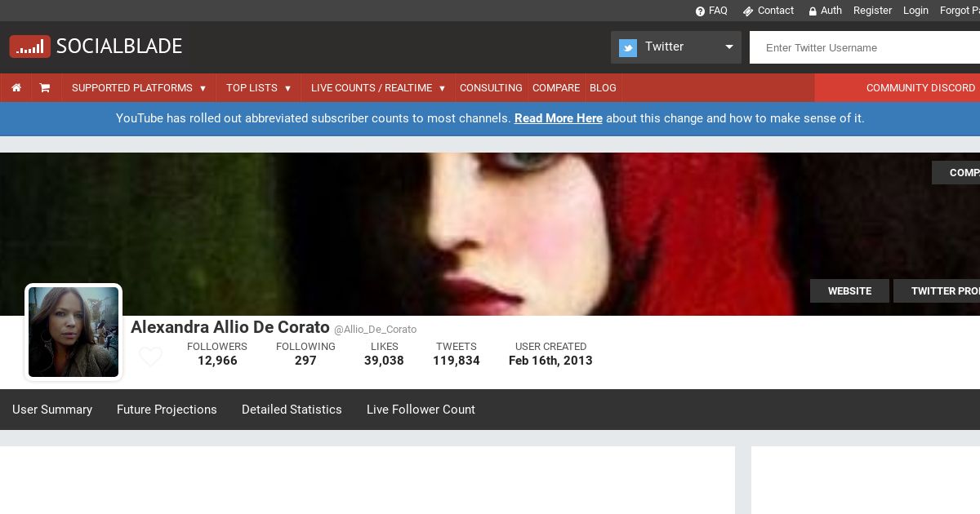Click the Website button on banner
The width and height of the screenshot is (980, 514).
[849, 291]
